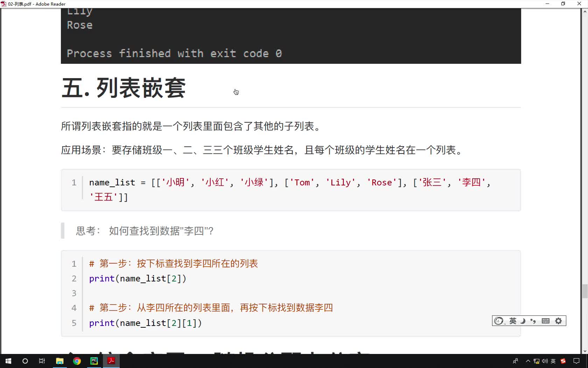The height and width of the screenshot is (368, 588).
Task: Click the heading 五. 列表嵌套
Action: (x=124, y=88)
